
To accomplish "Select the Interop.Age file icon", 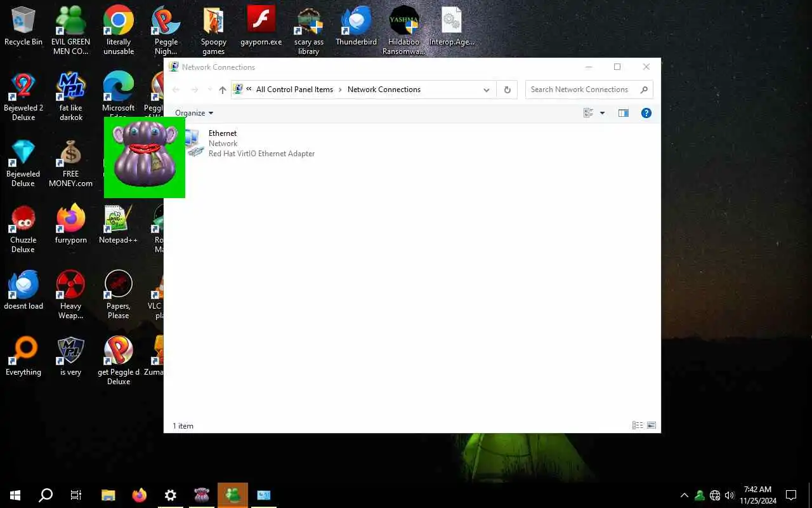I will coord(452,27).
